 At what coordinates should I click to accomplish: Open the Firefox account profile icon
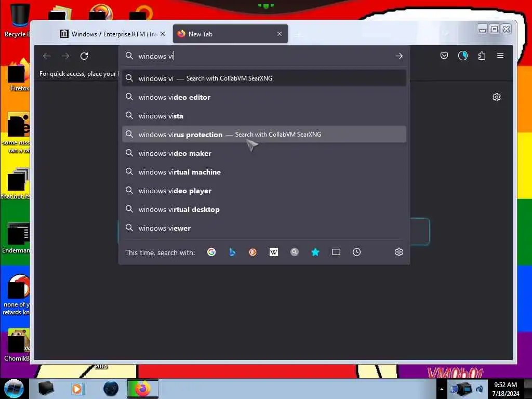click(463, 56)
